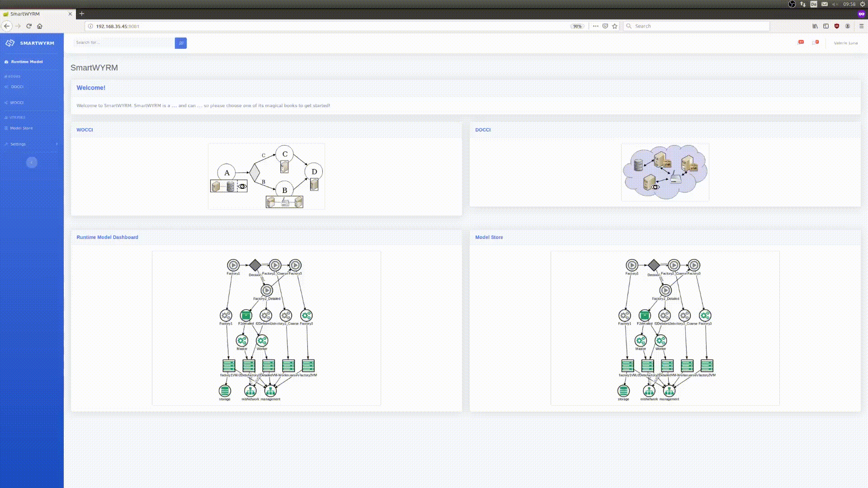868x488 pixels.
Task: Click the 90% zoom level indicator
Action: [x=577, y=26]
